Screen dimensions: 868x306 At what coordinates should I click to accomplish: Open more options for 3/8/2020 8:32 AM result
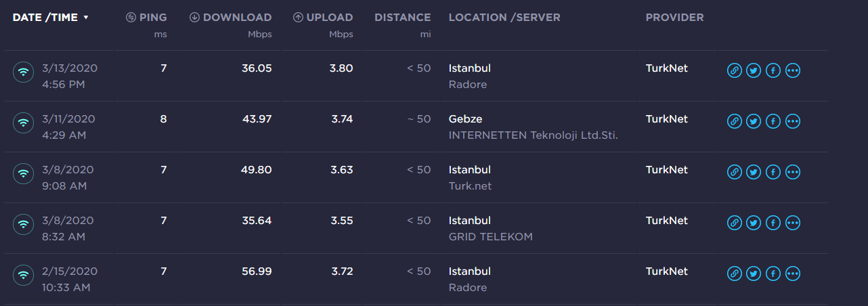793,223
